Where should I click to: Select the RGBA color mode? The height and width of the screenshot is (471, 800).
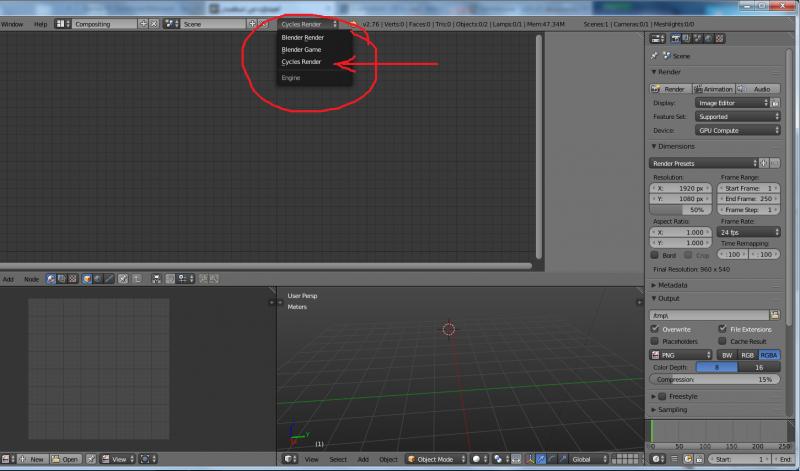769,355
